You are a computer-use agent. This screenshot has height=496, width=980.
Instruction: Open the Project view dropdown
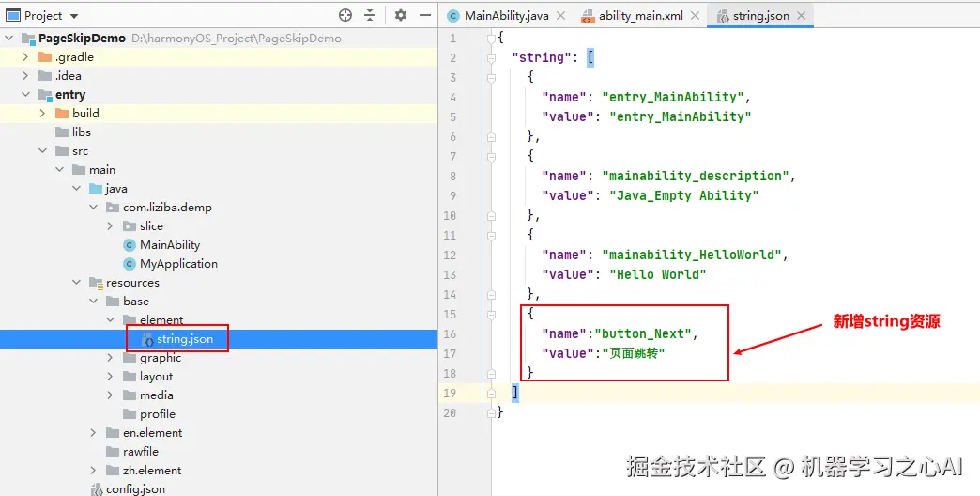tap(74, 16)
